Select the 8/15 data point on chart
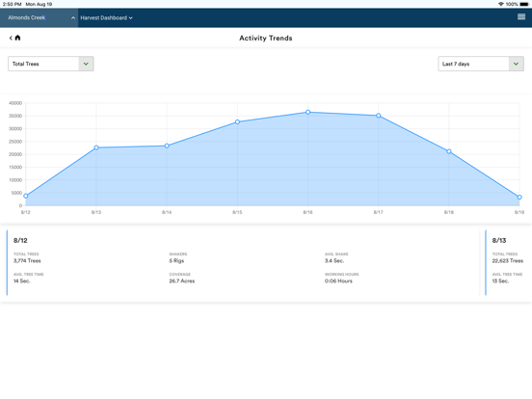This screenshot has height=399, width=532. (x=237, y=121)
